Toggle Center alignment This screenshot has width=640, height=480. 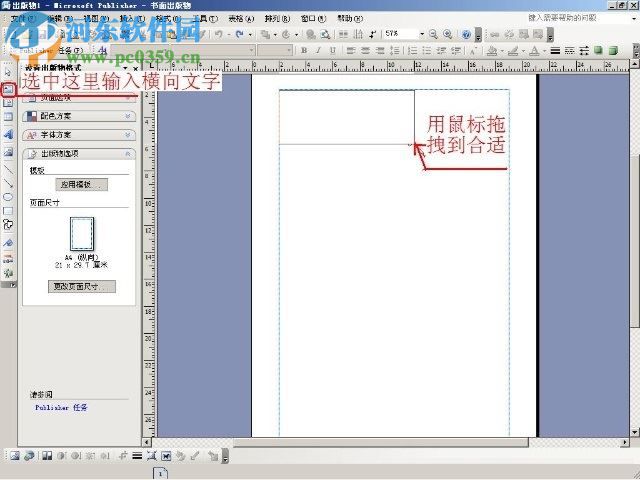[365, 51]
